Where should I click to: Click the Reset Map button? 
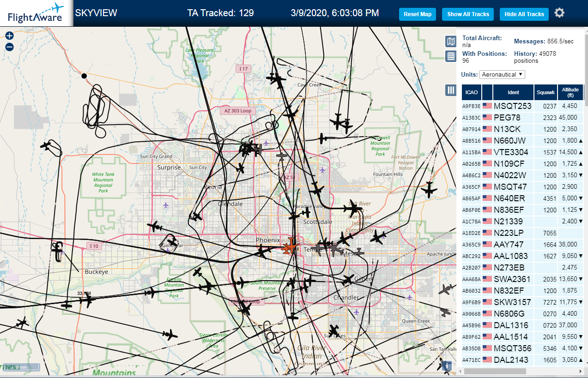click(x=418, y=14)
